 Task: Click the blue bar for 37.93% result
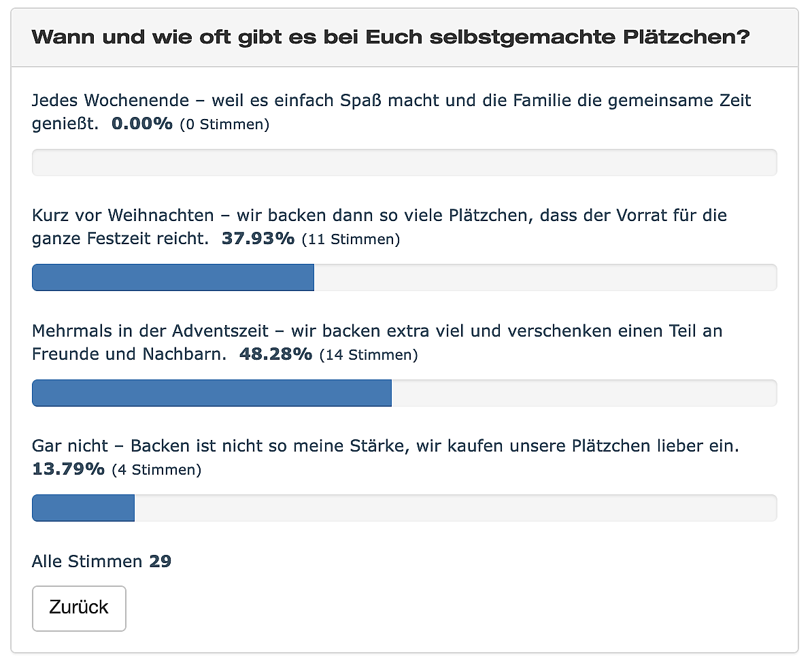tap(173, 277)
